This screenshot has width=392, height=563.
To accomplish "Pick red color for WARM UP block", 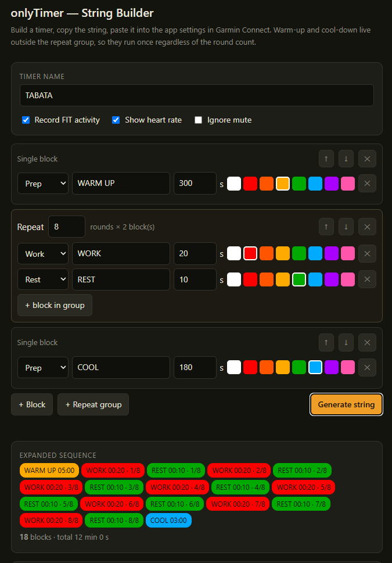I will pos(250,184).
